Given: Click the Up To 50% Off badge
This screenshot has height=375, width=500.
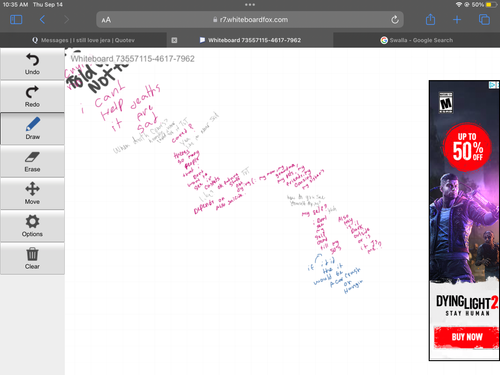Looking at the screenshot, I should pos(467,147).
